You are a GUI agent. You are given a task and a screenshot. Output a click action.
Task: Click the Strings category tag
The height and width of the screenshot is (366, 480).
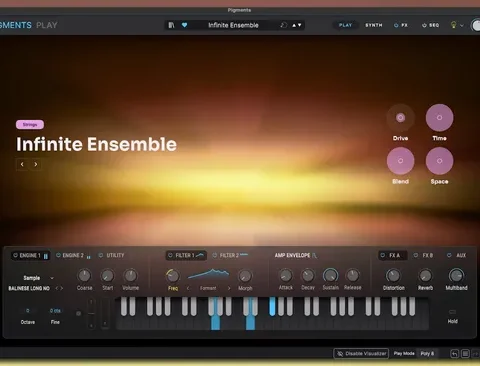pos(30,125)
